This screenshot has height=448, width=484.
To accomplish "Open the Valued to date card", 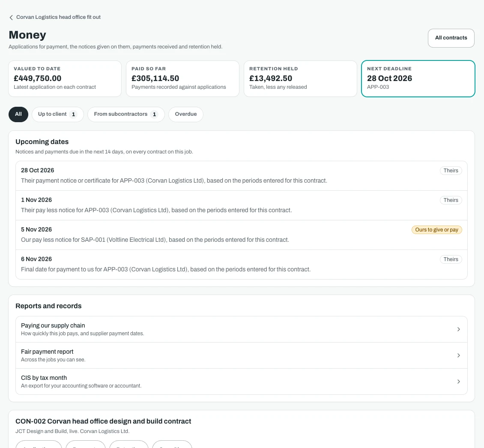I will click(x=65, y=78).
